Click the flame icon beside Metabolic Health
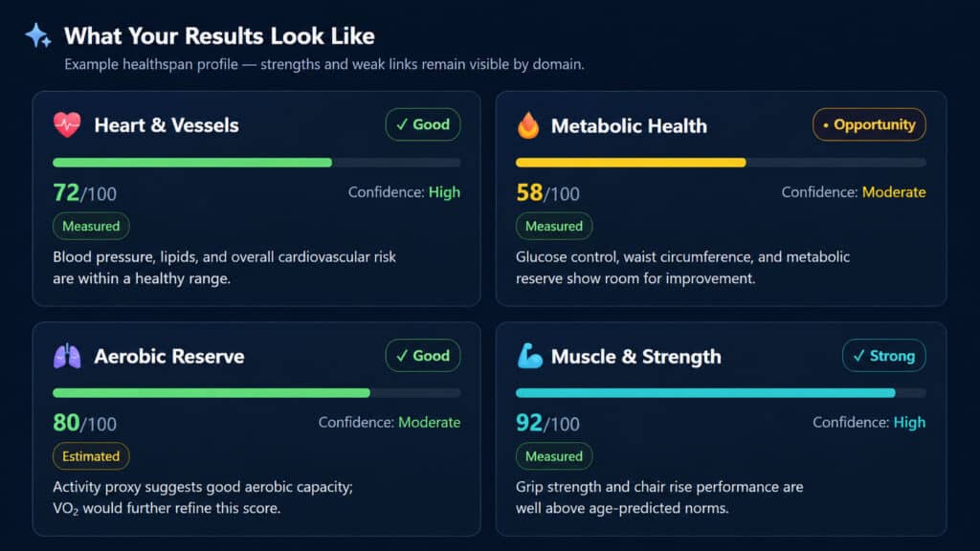Viewport: 980px width, 551px height. [x=528, y=125]
